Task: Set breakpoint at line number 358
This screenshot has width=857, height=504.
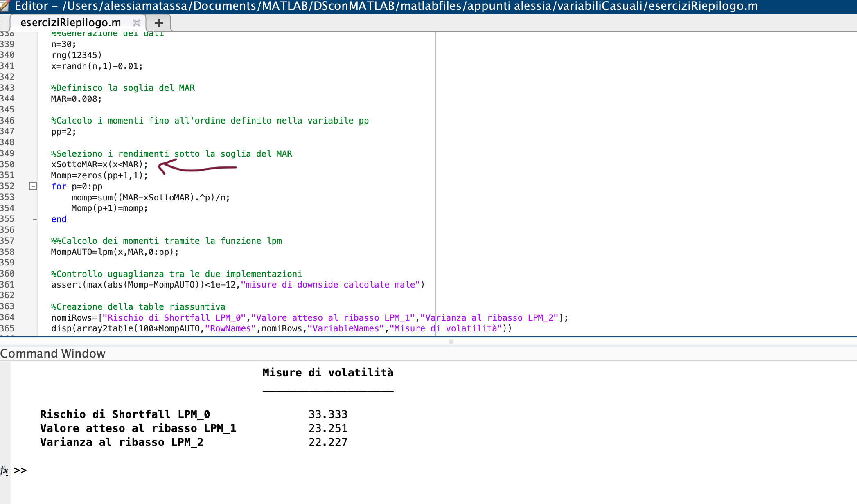Action: (x=7, y=252)
